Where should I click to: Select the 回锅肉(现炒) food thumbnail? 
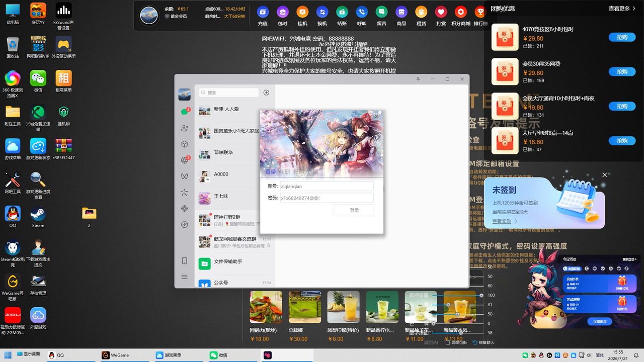point(266,307)
